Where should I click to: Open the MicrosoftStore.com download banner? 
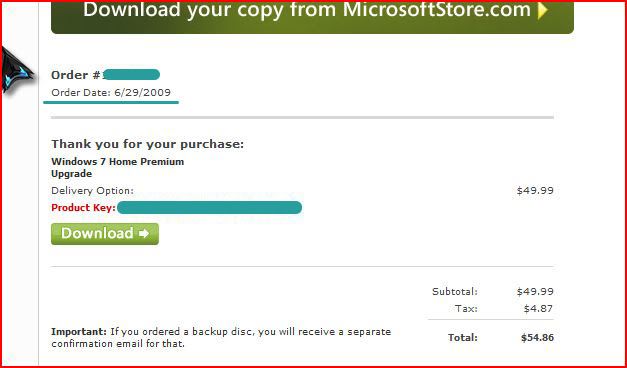(312, 17)
